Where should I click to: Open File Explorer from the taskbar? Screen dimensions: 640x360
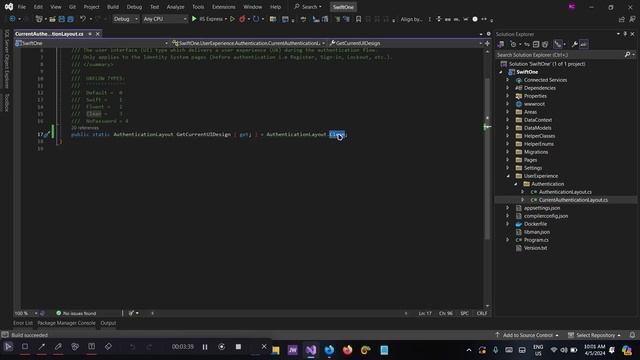tap(276, 350)
